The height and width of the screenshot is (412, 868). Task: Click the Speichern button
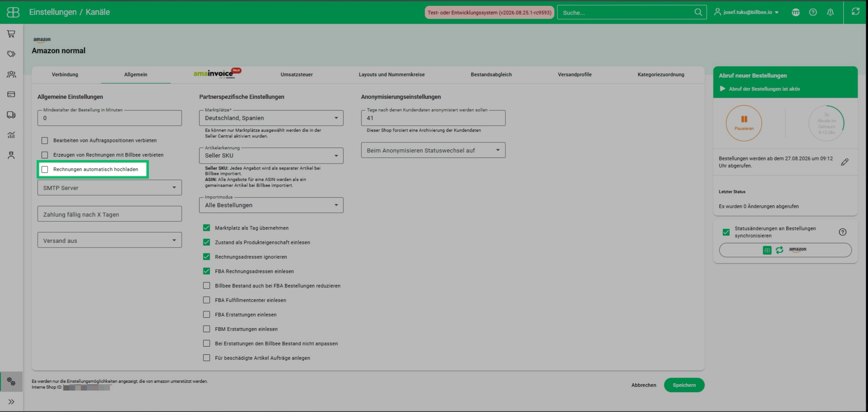click(684, 385)
